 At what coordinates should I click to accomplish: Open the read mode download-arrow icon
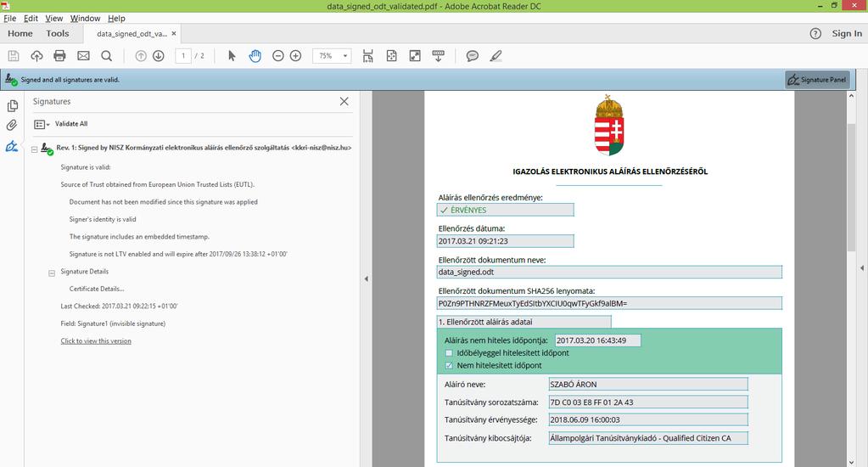click(438, 56)
